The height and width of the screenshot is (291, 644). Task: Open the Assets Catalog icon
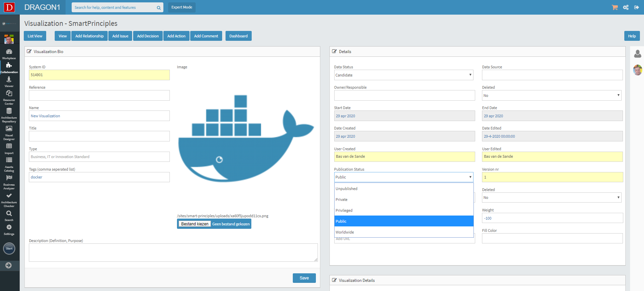(9, 160)
